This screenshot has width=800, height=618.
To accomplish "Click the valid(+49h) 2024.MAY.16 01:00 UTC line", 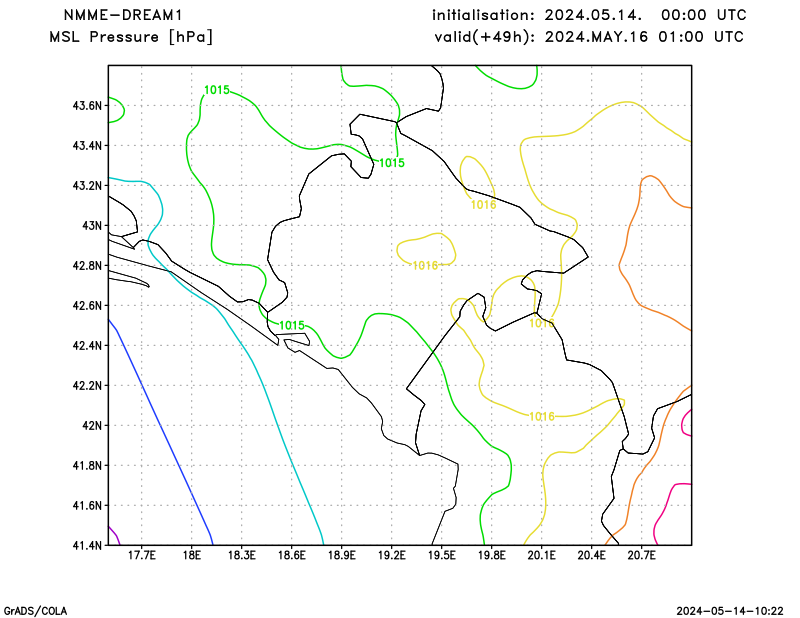I will point(589,37).
